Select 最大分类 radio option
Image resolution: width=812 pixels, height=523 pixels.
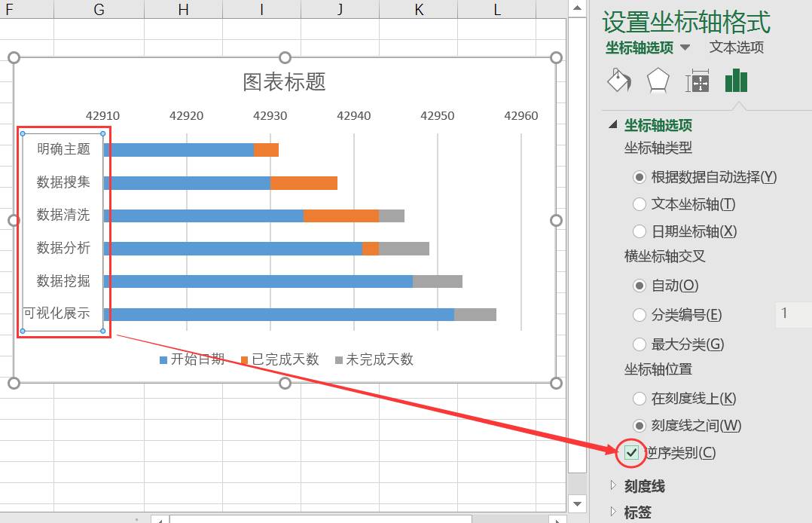point(640,344)
